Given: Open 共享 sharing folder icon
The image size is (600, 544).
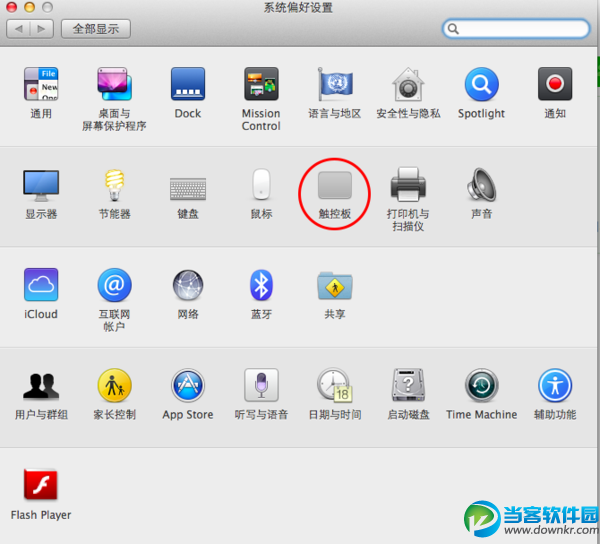Looking at the screenshot, I should pos(335,286).
